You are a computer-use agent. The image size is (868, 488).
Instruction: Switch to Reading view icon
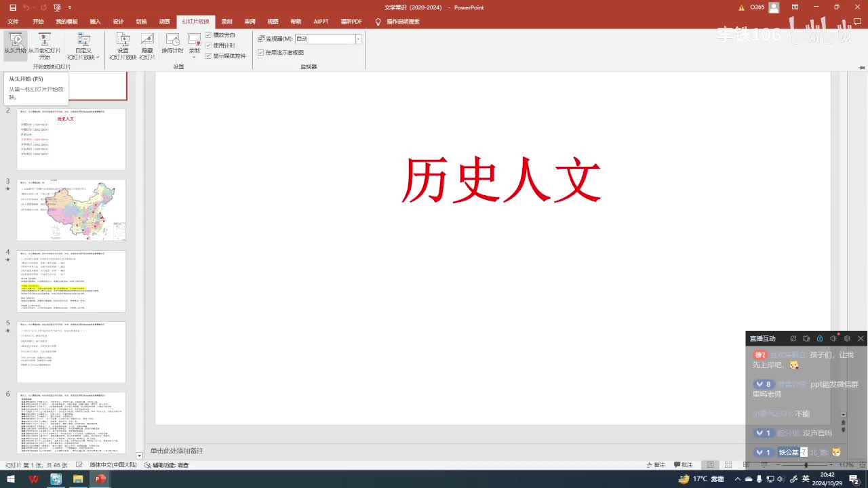click(x=746, y=465)
